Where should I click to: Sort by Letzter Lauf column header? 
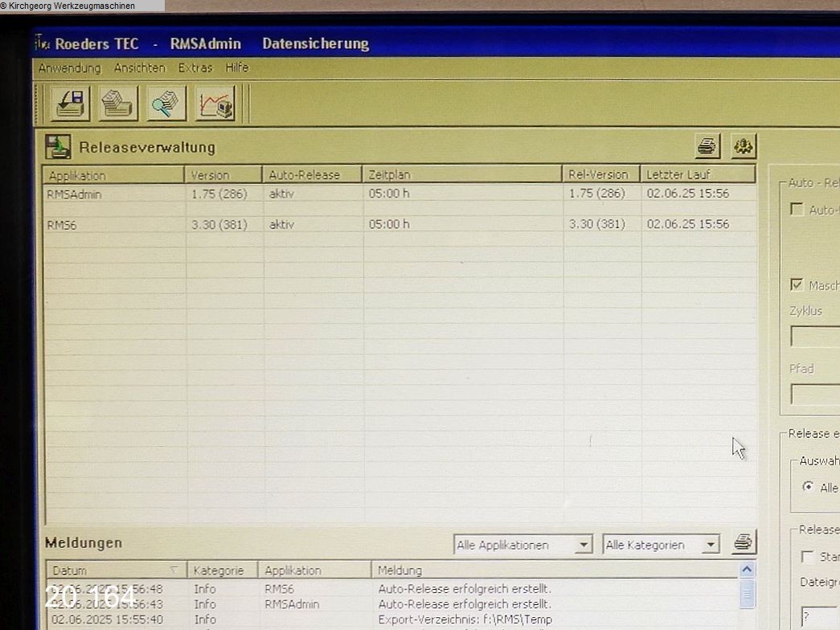pos(697,174)
